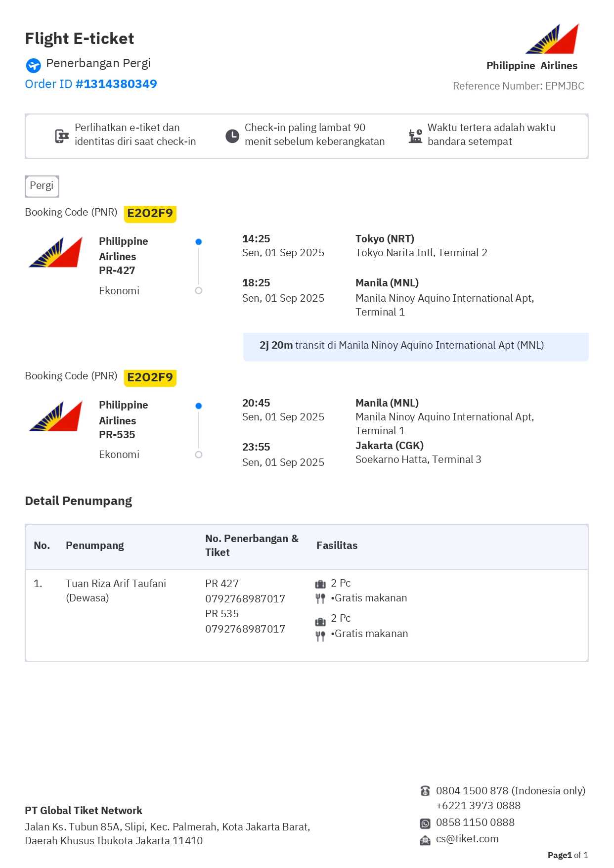
Task: Click the hollow arrival dot for the Jakarta flight
Action: (199, 455)
